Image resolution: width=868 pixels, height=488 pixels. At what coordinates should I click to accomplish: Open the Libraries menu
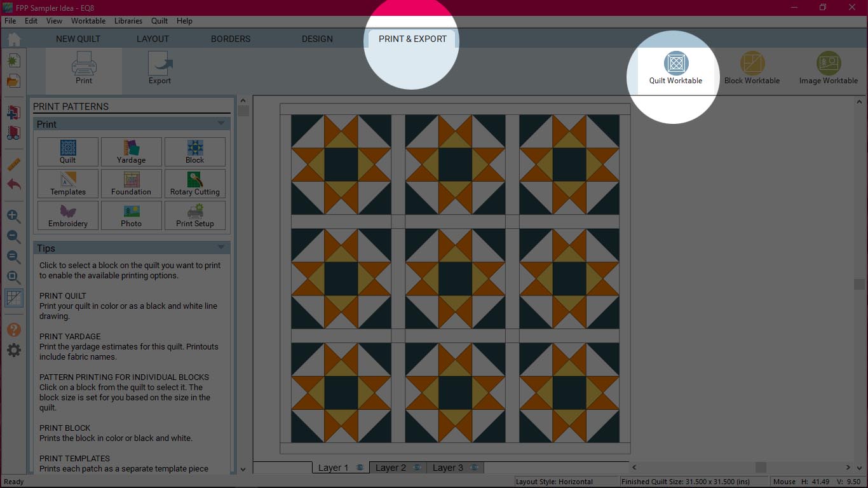(128, 21)
